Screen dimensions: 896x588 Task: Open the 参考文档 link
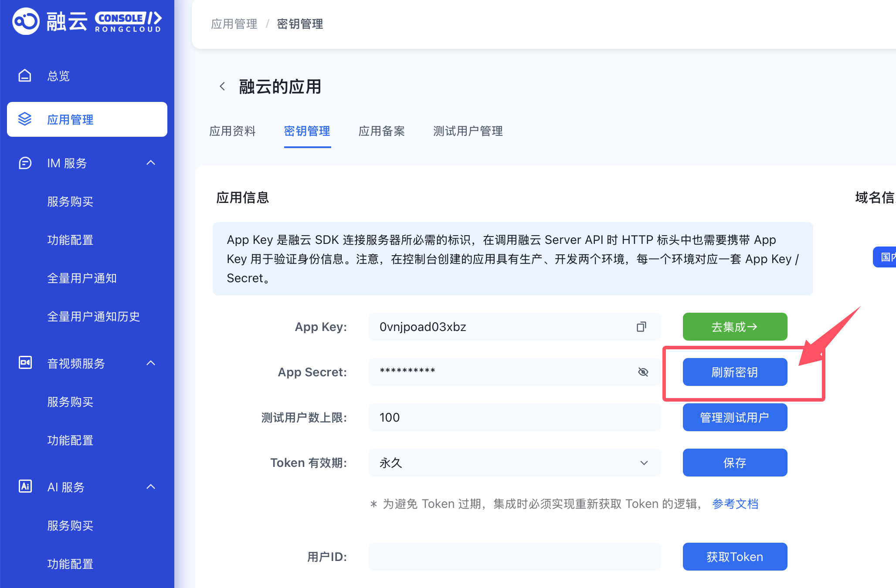click(x=735, y=504)
